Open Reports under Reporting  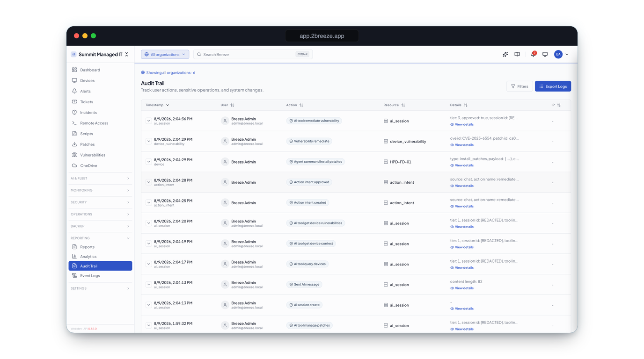(100, 247)
